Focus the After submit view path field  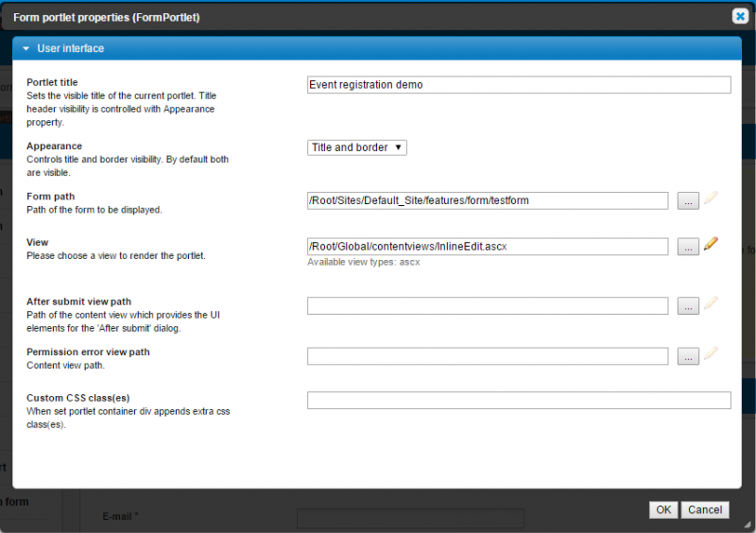[x=488, y=306]
